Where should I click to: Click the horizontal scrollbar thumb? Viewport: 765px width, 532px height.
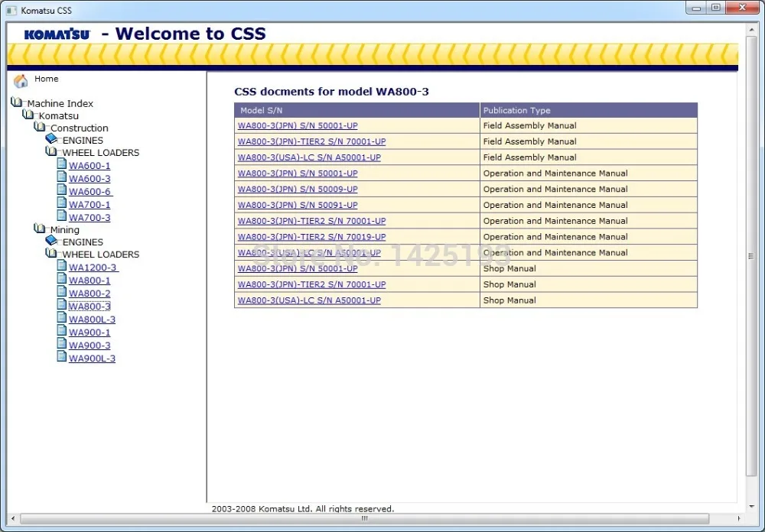(364, 518)
